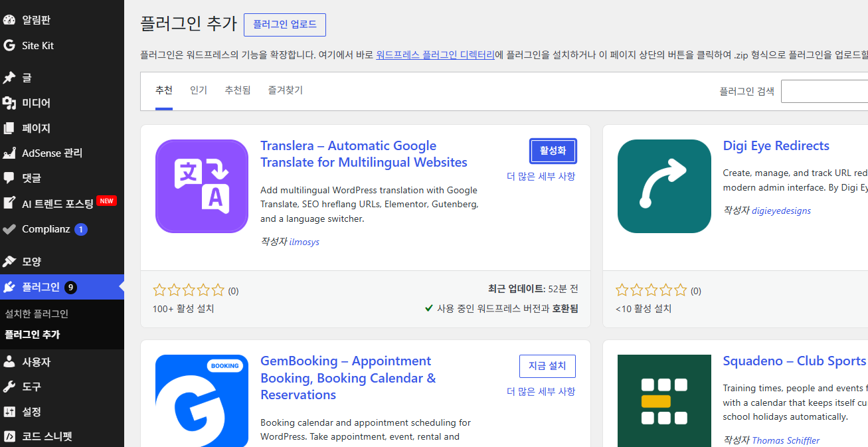Open the AdSense 관리 menu item
This screenshot has width=868, height=447.
62,153
